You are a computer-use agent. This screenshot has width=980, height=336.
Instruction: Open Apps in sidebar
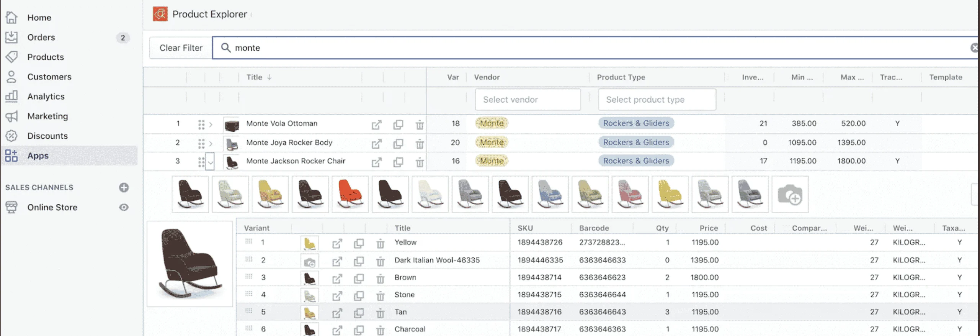[69, 156]
